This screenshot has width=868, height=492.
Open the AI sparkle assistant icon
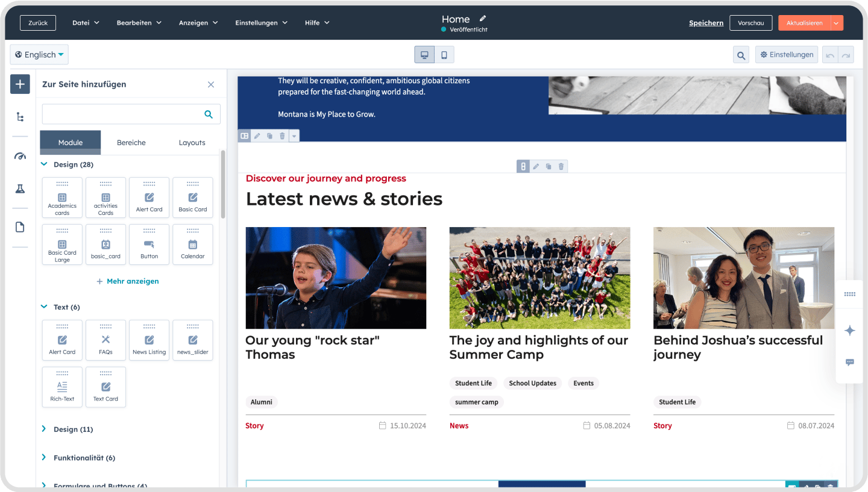pyautogui.click(x=850, y=331)
